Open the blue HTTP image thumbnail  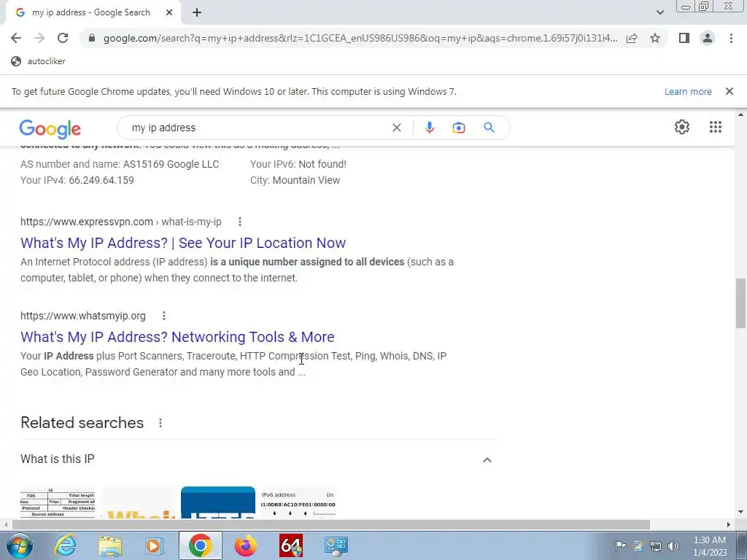coord(217,502)
